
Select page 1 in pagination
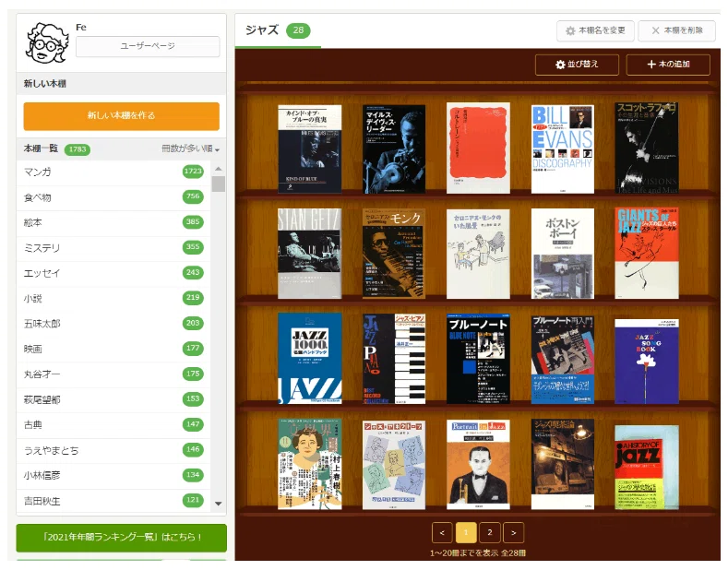pyautogui.click(x=466, y=533)
